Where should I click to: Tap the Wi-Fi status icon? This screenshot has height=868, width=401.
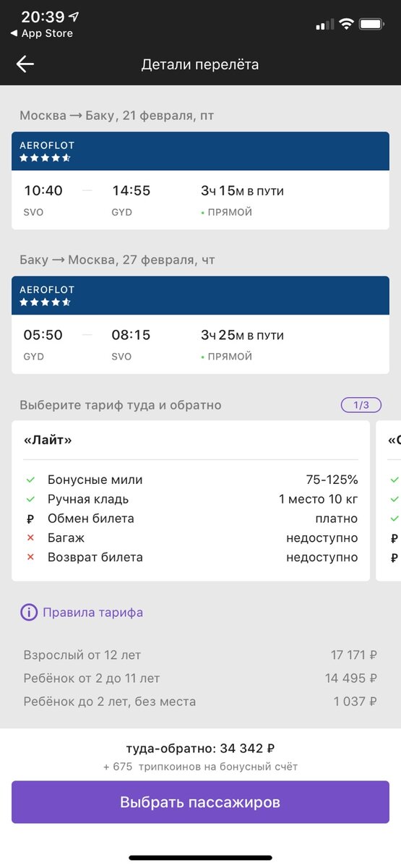[x=346, y=24]
